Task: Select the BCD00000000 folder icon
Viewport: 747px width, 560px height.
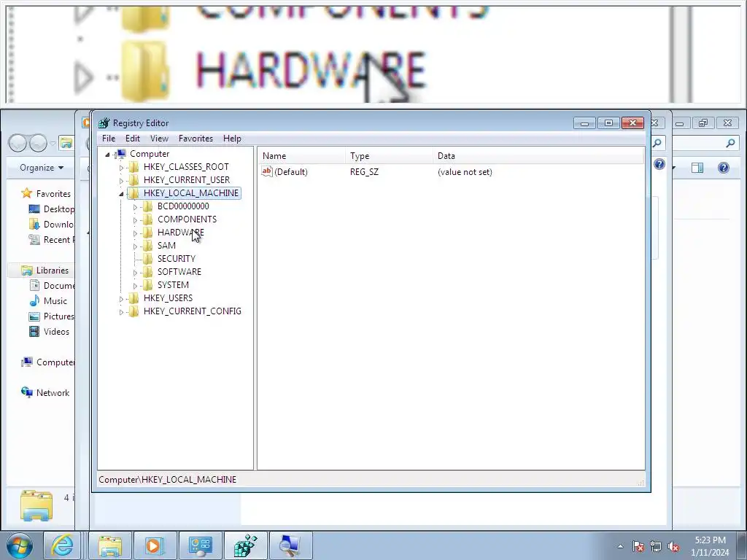Action: 147,206
